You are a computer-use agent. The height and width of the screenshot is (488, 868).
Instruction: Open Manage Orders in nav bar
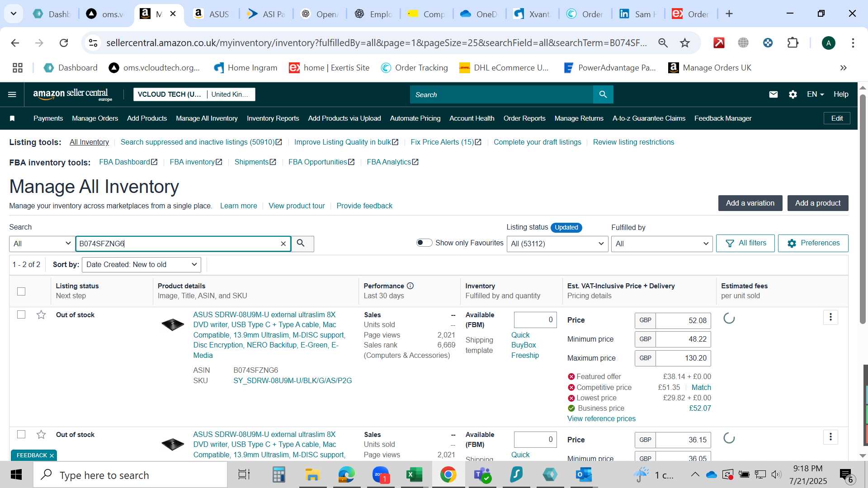pos(95,118)
